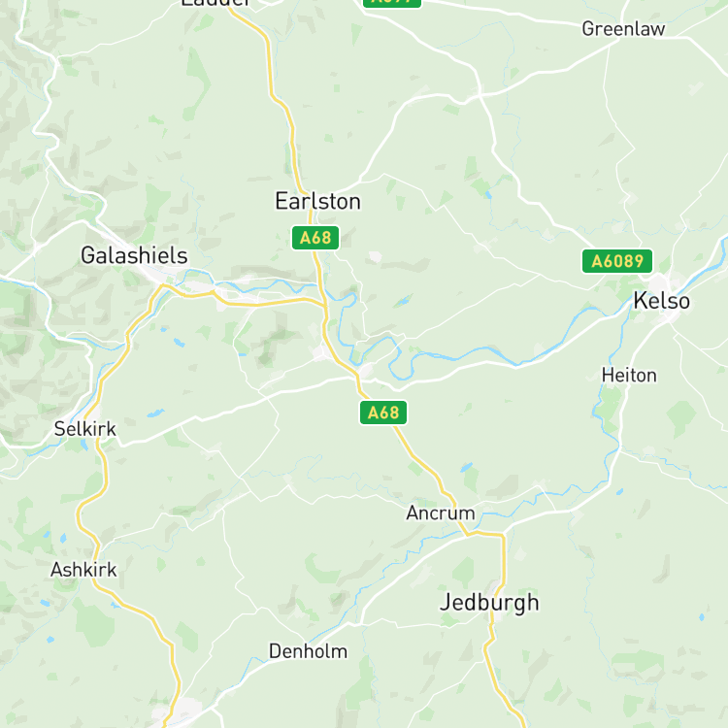
Task: Click the Kelso town label
Action: 662,301
